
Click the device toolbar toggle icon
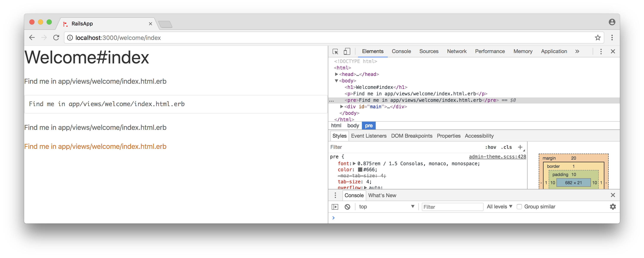pos(347,51)
